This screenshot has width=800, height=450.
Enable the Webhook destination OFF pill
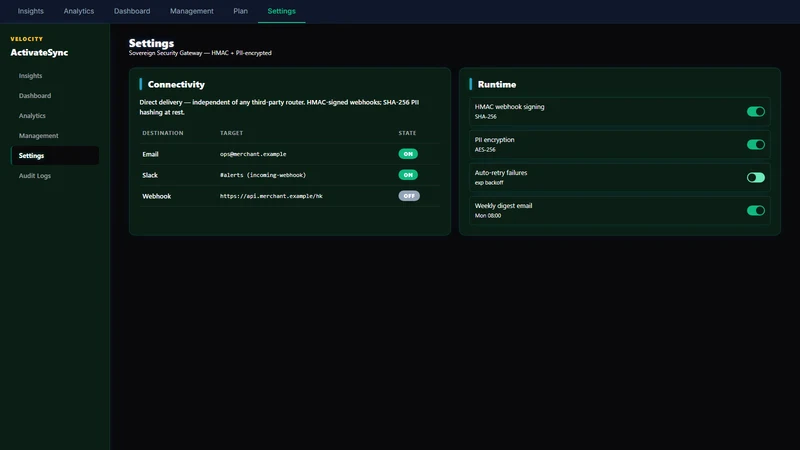click(x=409, y=196)
